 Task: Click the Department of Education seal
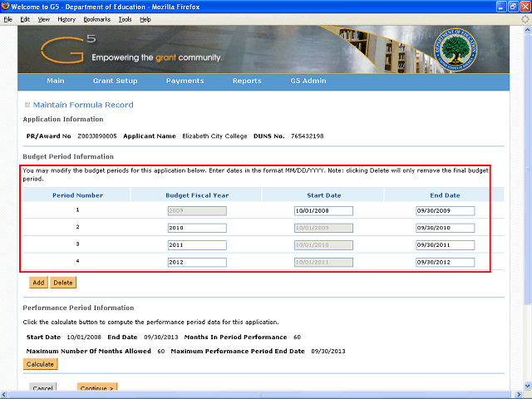click(x=460, y=49)
